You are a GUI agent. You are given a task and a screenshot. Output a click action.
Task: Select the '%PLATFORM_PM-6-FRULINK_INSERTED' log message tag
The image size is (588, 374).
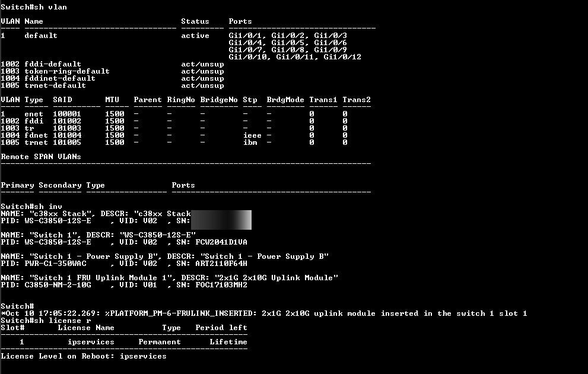(179, 313)
